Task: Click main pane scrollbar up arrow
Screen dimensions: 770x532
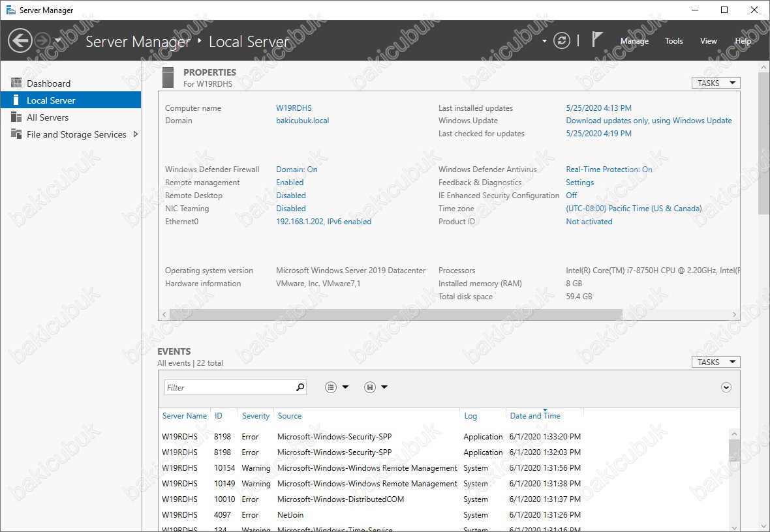Action: (x=763, y=66)
